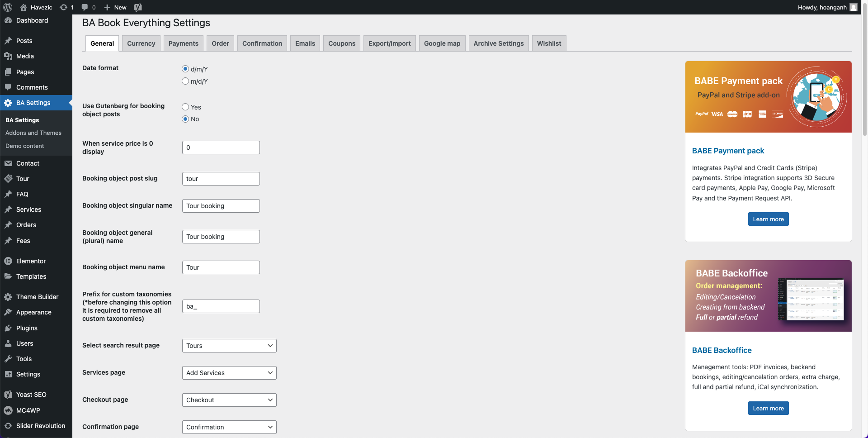This screenshot has height=438, width=868.
Task: Open Fees in the sidebar
Action: pyautogui.click(x=23, y=241)
